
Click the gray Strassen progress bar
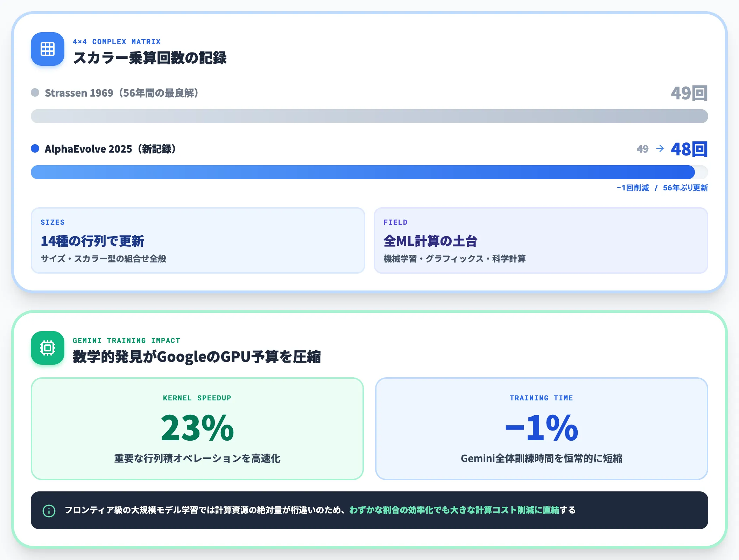(x=369, y=116)
